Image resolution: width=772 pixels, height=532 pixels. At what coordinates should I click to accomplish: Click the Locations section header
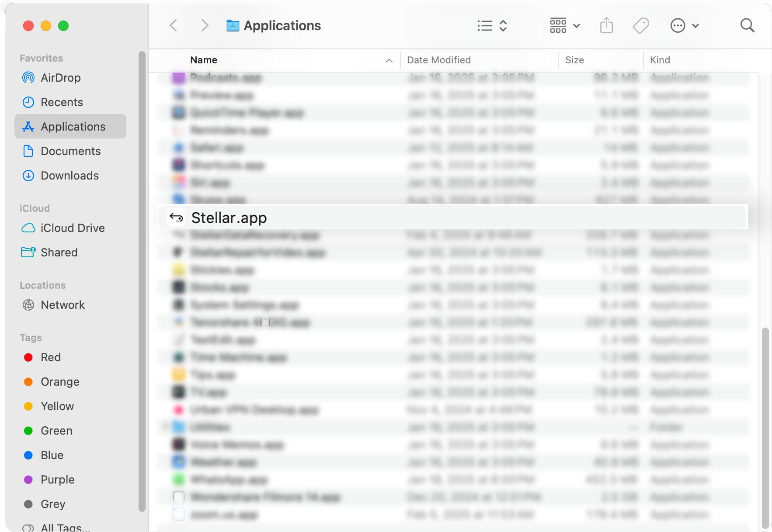point(43,286)
